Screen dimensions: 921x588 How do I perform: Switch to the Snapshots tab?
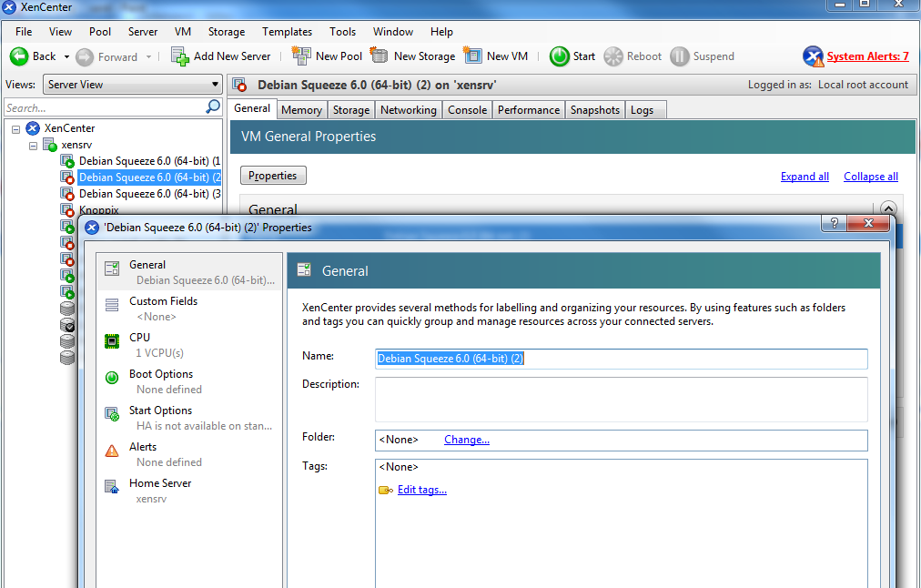[595, 110]
